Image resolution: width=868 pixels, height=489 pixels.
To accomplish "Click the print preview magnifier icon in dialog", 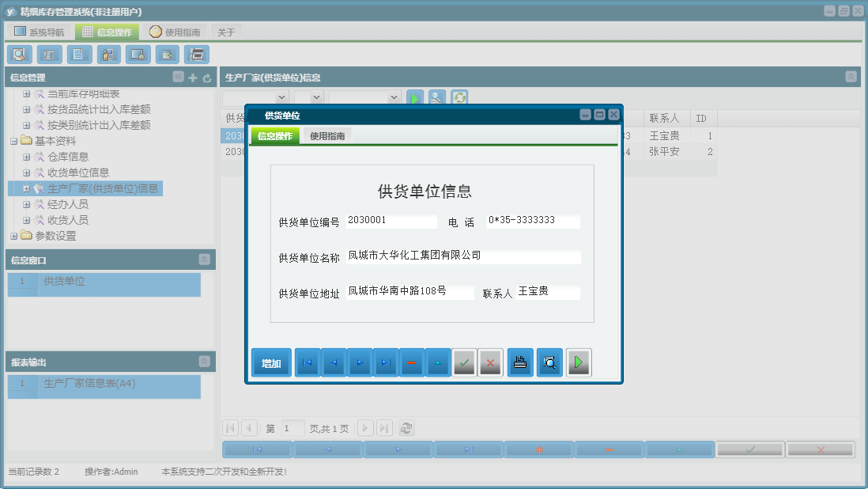I will click(549, 362).
